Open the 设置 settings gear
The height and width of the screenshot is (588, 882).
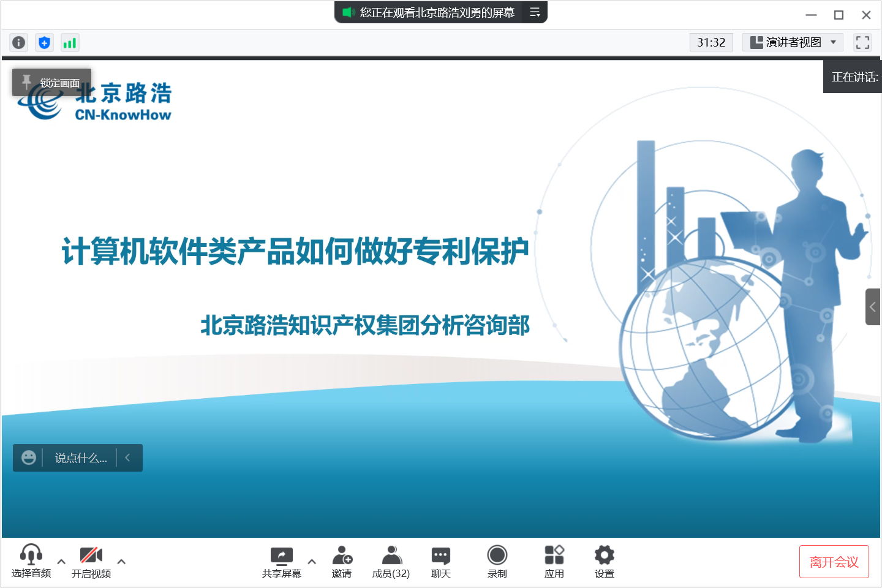[x=605, y=561]
